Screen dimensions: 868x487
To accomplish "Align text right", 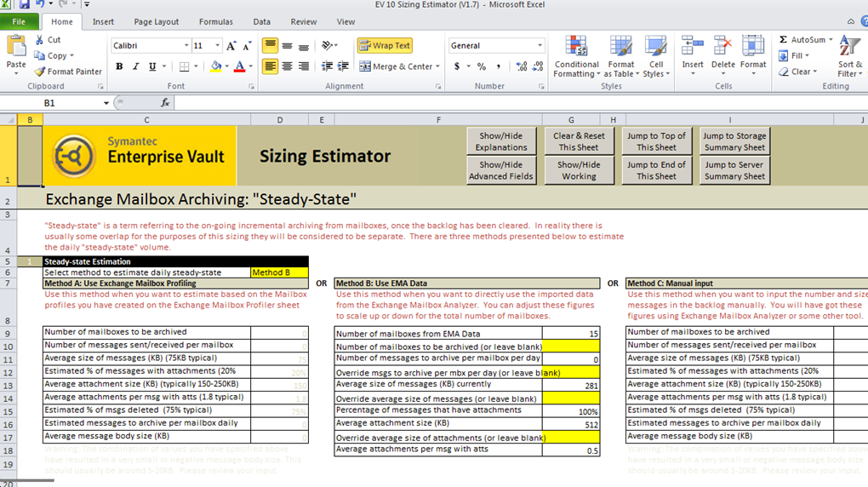I will click(303, 66).
